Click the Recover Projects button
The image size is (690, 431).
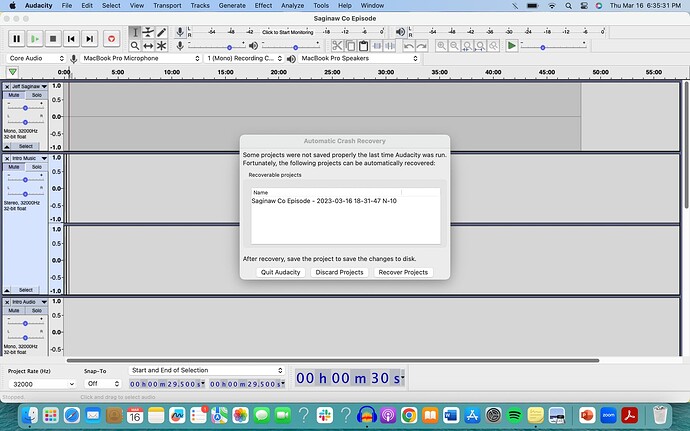click(x=403, y=272)
